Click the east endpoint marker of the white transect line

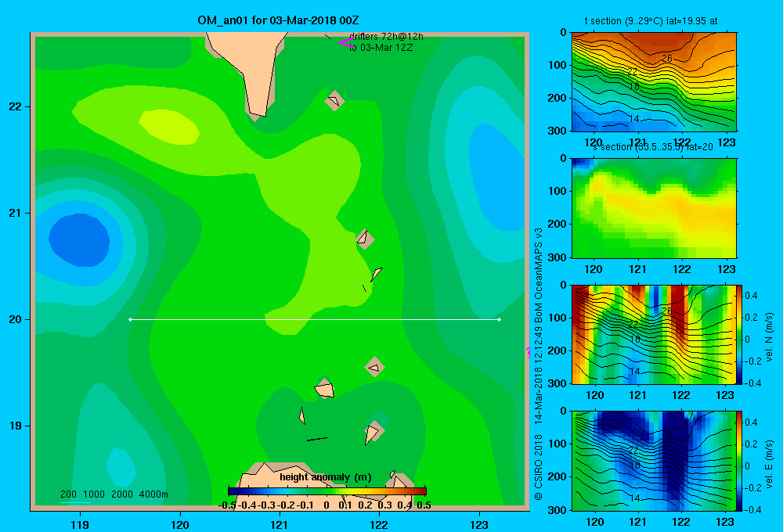500,319
